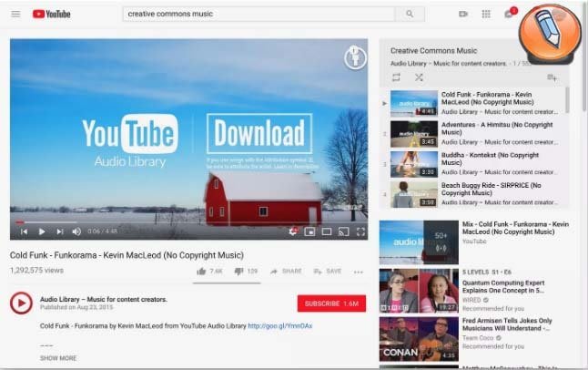The height and width of the screenshot is (370, 588).
Task: Save the playlist with add-to-library icon
Action: (x=552, y=77)
